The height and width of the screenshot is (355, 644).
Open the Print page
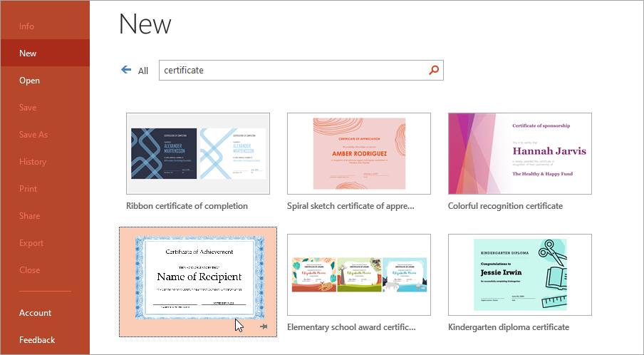point(28,189)
